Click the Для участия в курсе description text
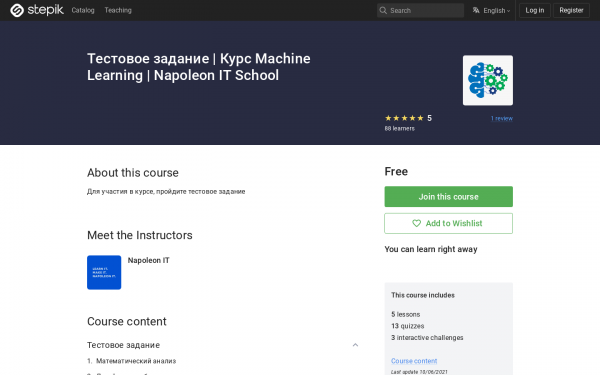 [166, 191]
